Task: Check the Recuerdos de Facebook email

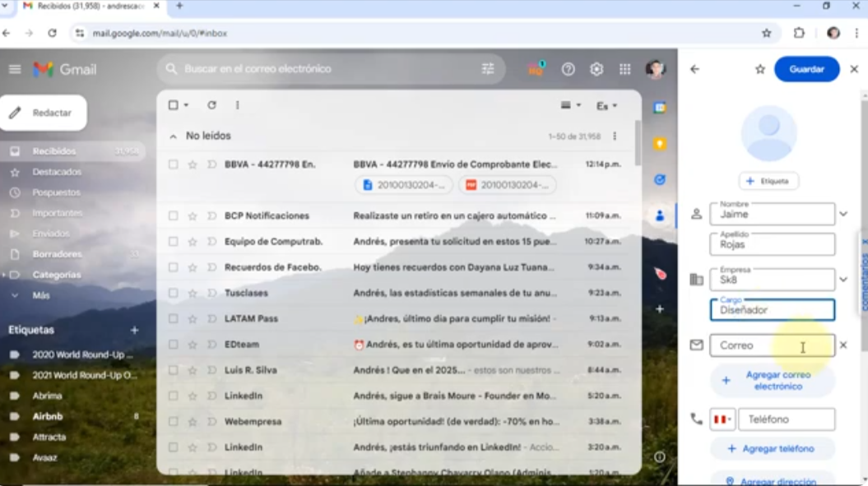Action: tap(174, 267)
